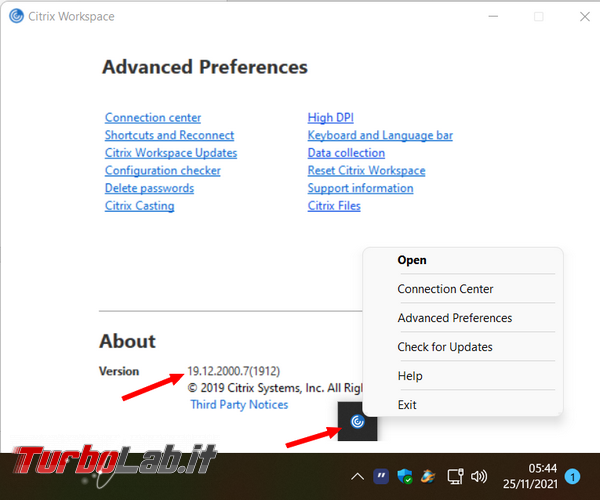600x500 pixels.
Task: Click the Citrix Workspace logo in title bar
Action: coord(16,16)
